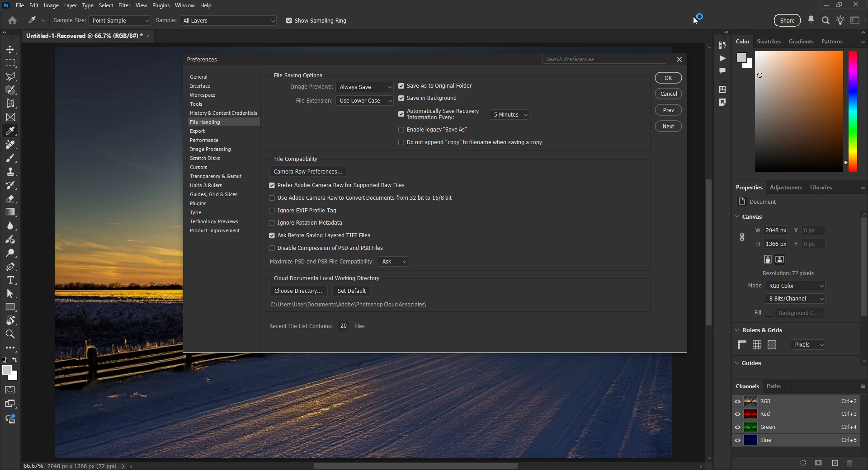This screenshot has height=470, width=868.
Task: Open the Sample All Layers dropdown
Action: point(228,21)
